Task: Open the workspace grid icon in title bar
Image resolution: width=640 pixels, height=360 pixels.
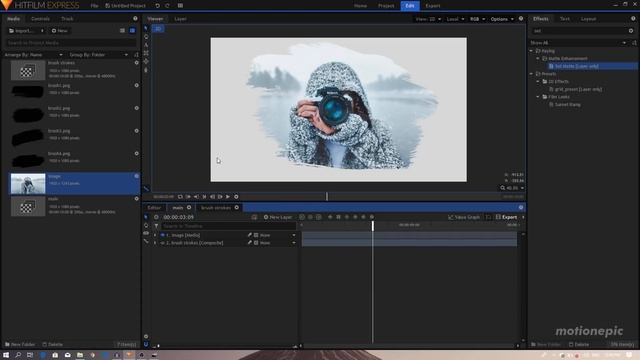Action: coord(180,6)
